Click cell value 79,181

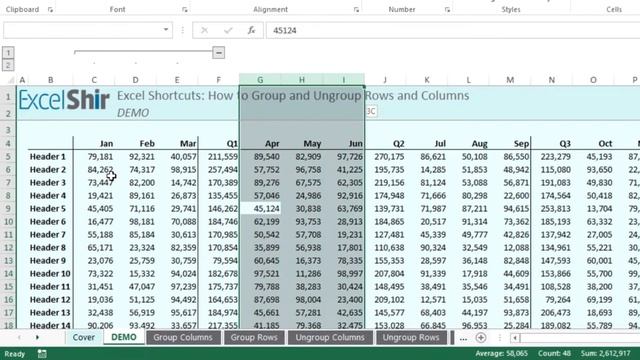94,157
